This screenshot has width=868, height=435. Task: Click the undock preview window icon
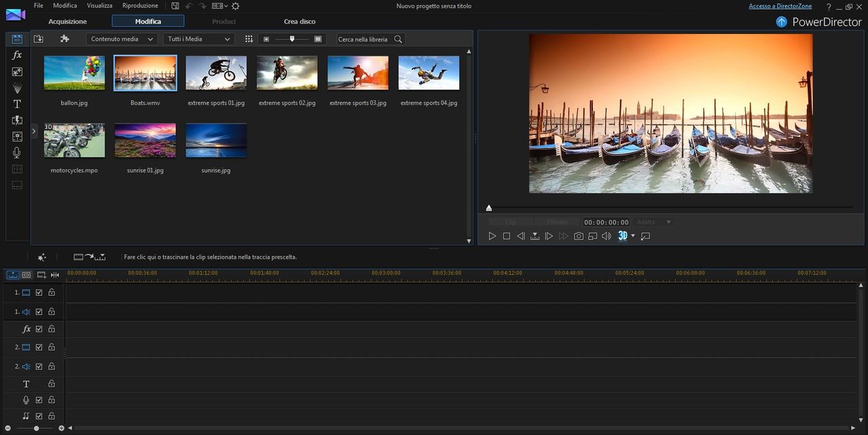646,236
